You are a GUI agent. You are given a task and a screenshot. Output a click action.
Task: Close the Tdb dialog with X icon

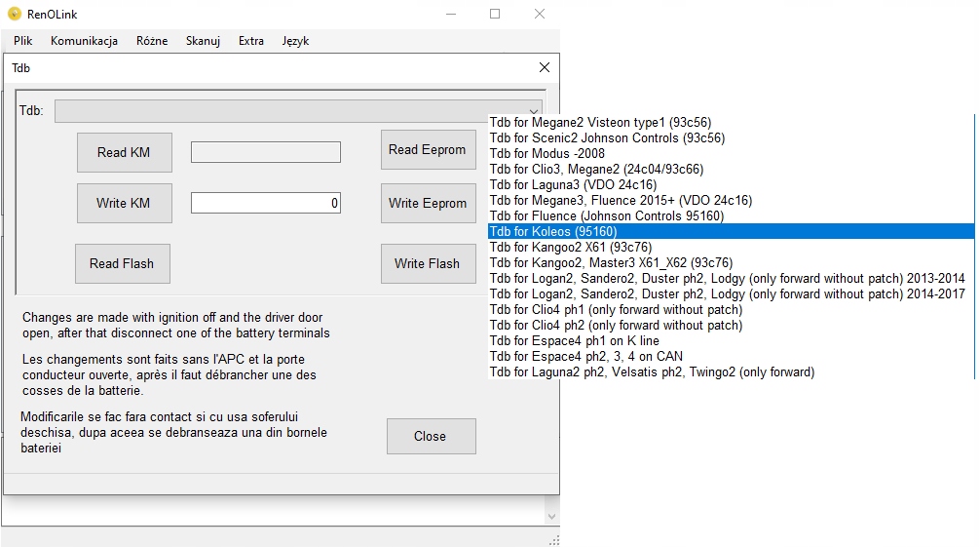click(x=545, y=68)
